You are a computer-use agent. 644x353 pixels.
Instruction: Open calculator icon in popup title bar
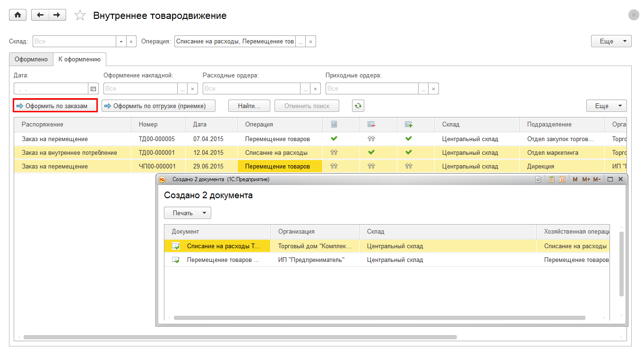pos(551,179)
